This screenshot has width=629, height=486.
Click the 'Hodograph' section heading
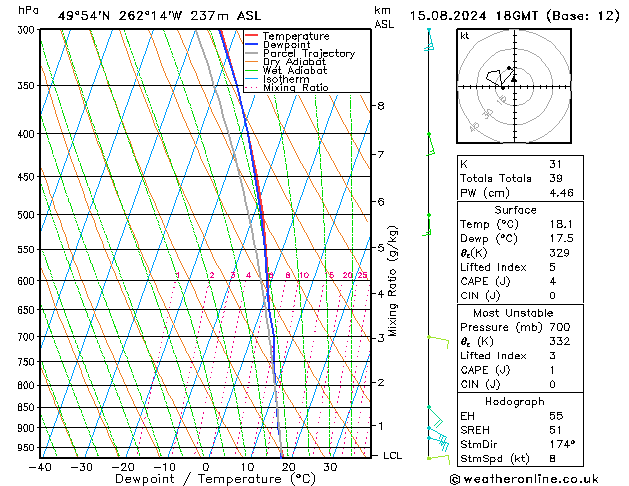[515, 401]
